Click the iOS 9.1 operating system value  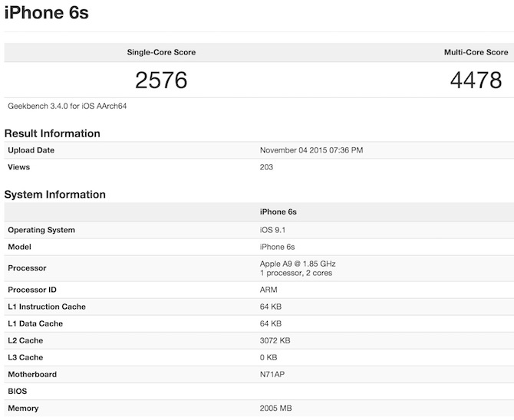[274, 230]
